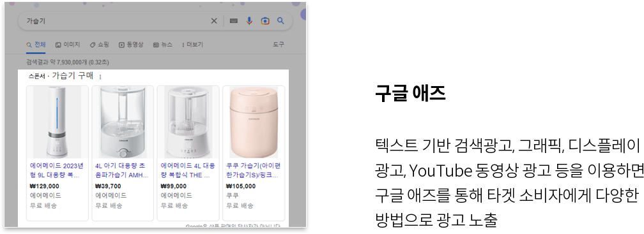Open the 동영상 results tab
644x234 pixels.
click(x=131, y=45)
